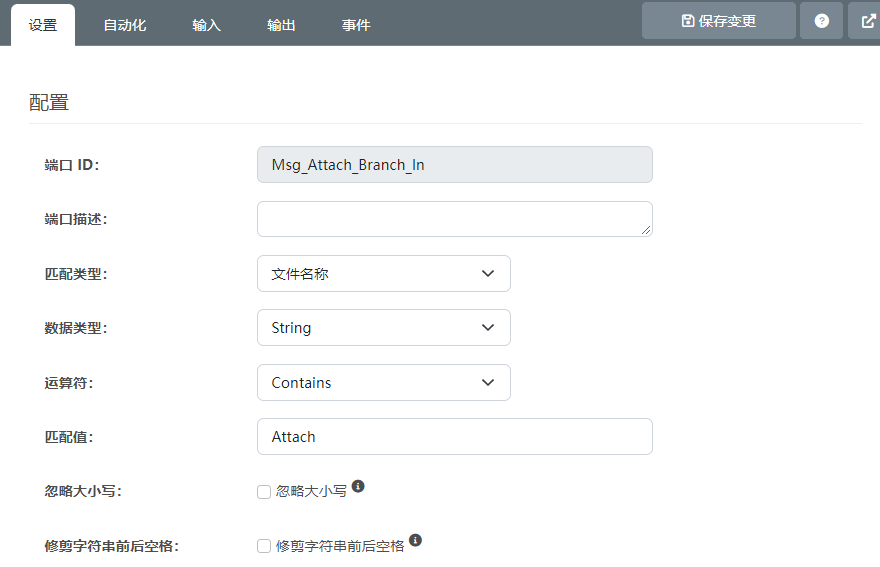Open the 匹配类型 dropdown showing 文件名称
Viewport: 880px width, 567px height.
(x=384, y=273)
